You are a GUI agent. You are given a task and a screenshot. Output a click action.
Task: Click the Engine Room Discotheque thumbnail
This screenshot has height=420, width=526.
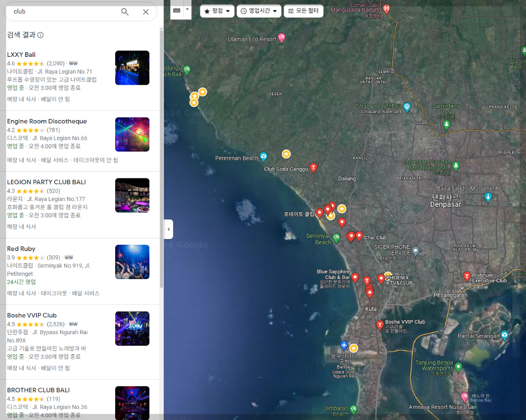(132, 134)
